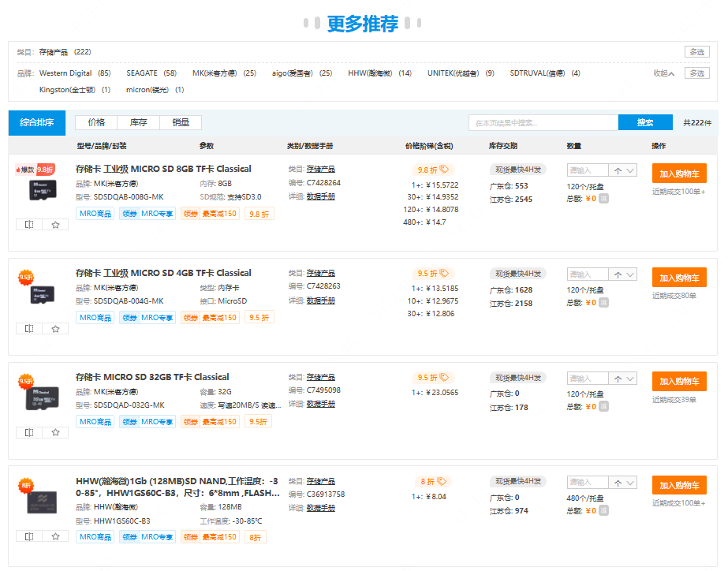The width and height of the screenshot is (728, 571).
Task: Click compare icon for 8GB TF card
Action: tap(29, 224)
